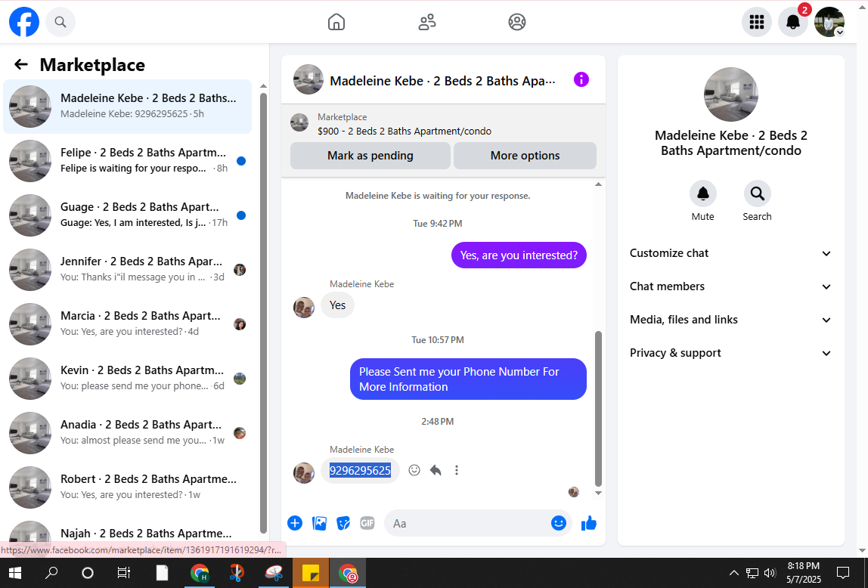
Task: Open the Windows Start button
Action: [x=15, y=573]
